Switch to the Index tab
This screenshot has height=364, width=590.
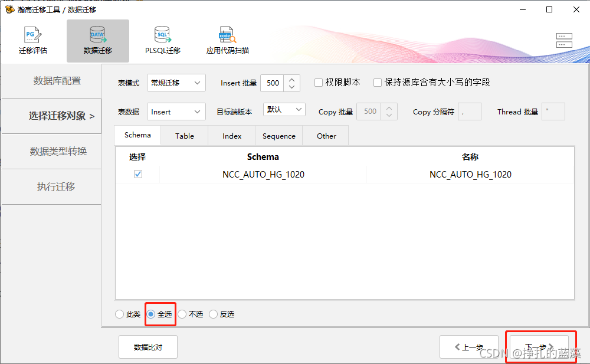tap(232, 136)
